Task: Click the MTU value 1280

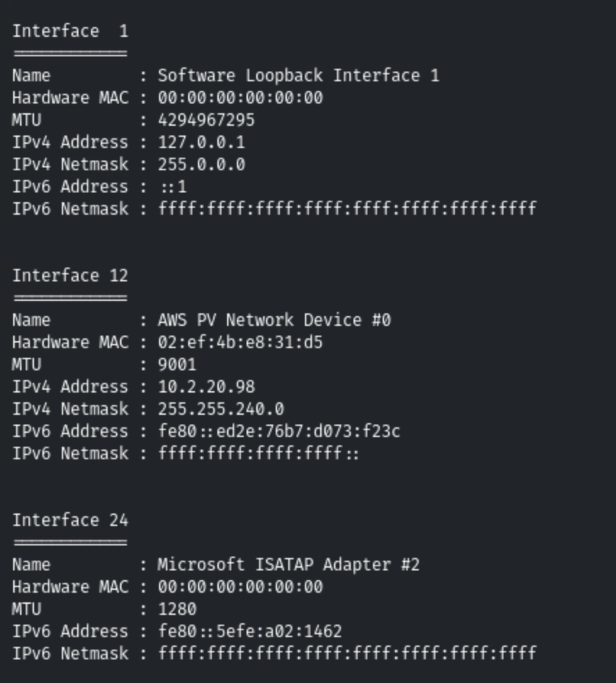Action: coord(177,609)
